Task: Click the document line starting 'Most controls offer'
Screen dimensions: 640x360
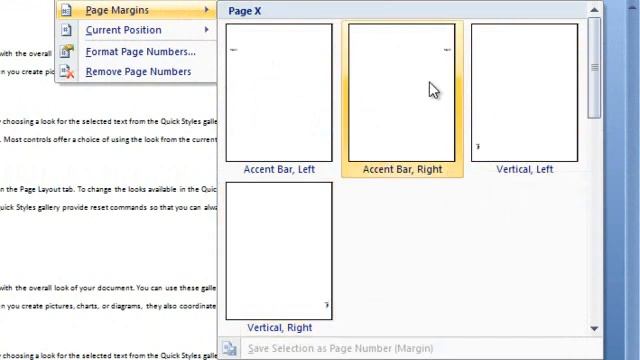Action: [108, 140]
